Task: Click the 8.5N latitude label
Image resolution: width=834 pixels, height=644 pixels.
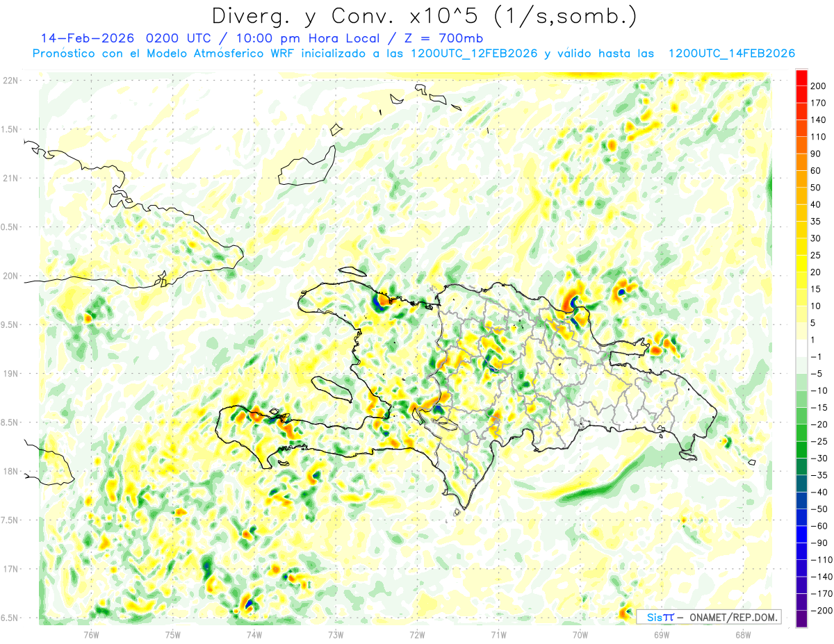Action: (x=10, y=423)
